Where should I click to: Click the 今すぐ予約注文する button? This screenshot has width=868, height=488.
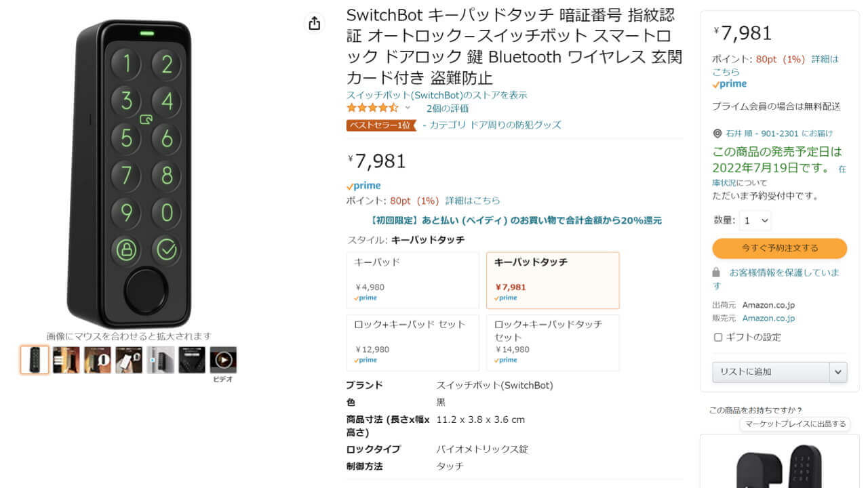pyautogui.click(x=779, y=248)
